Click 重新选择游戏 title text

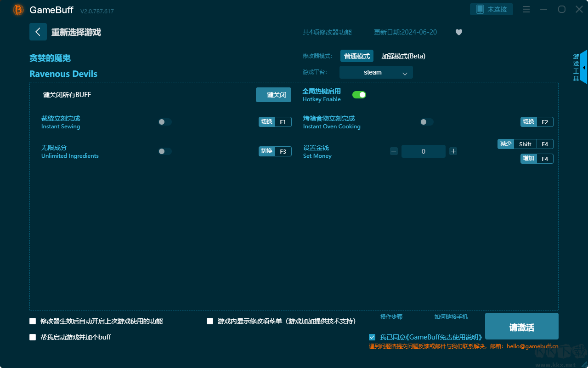coord(76,32)
